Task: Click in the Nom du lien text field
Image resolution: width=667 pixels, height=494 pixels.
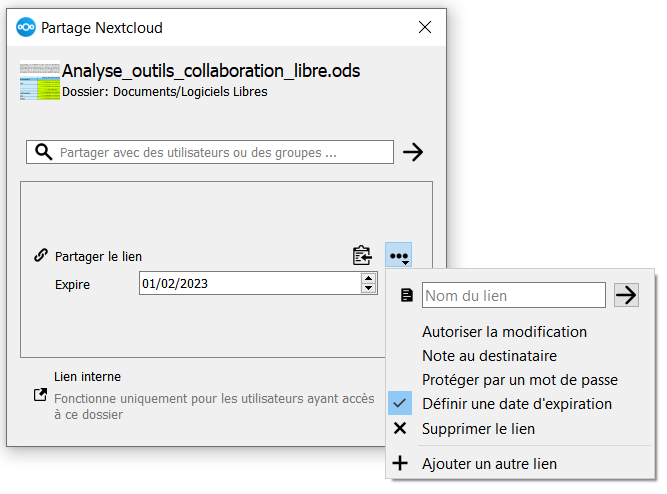Action: [x=513, y=296]
